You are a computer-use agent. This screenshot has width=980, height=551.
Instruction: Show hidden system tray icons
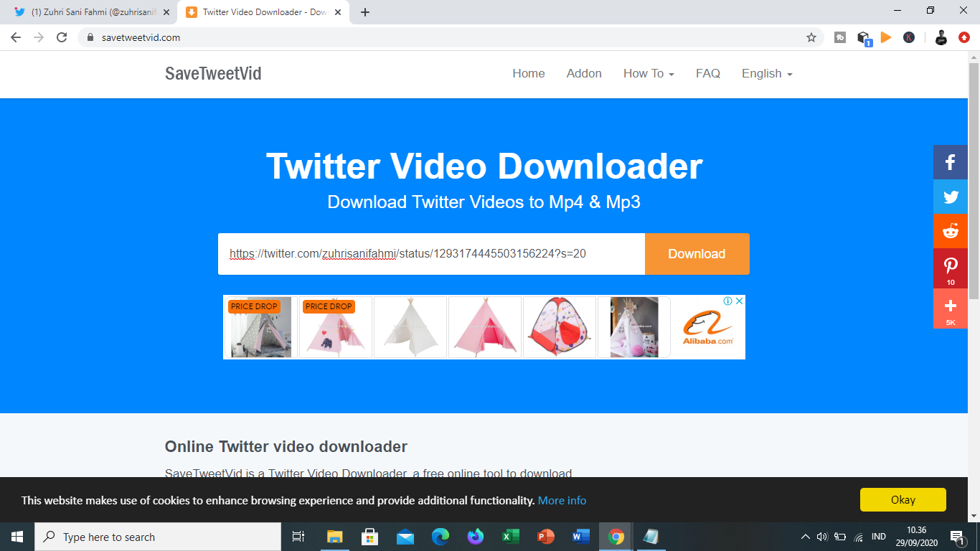click(x=805, y=537)
